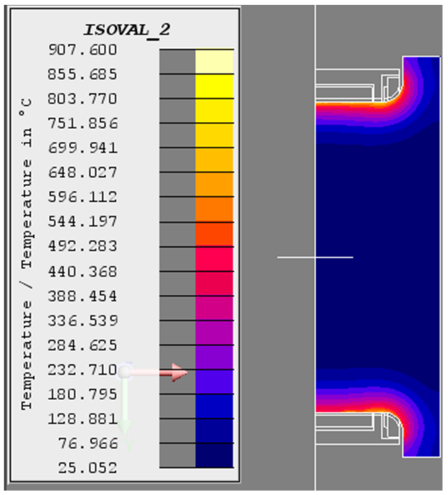Select the red-orange swatch below 544.197

214,234
